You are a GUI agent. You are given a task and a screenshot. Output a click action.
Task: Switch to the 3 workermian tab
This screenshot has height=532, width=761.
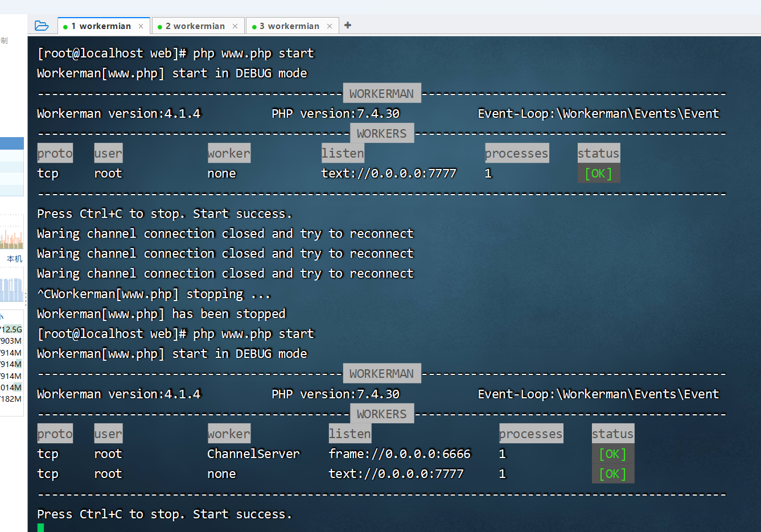coord(293,26)
